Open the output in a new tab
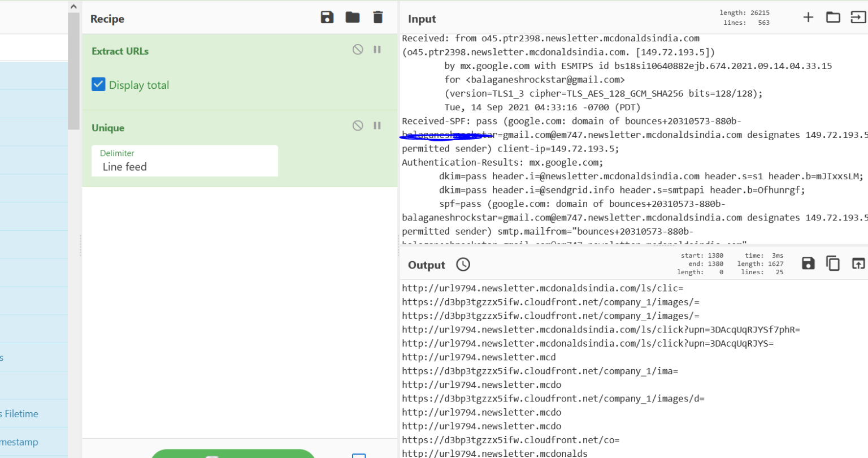 point(858,263)
